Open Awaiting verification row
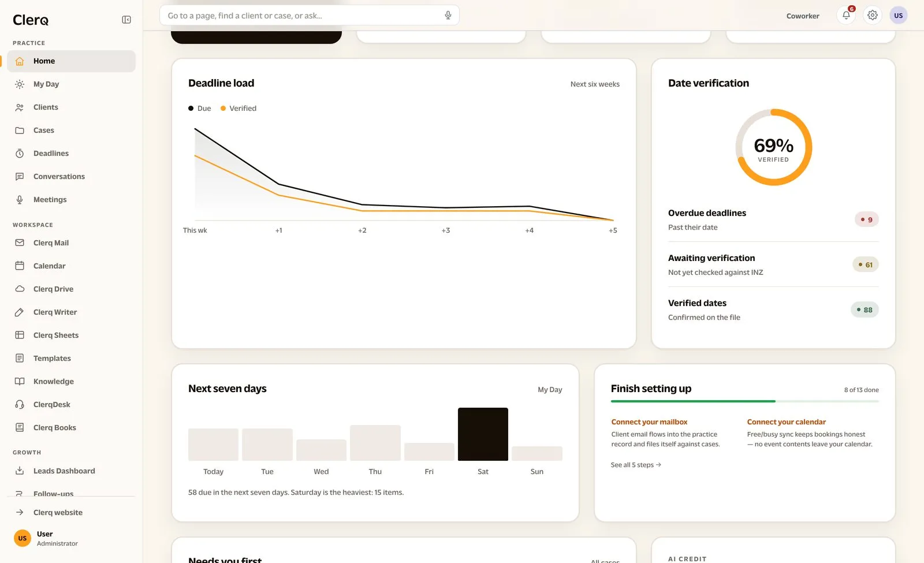 pos(773,264)
